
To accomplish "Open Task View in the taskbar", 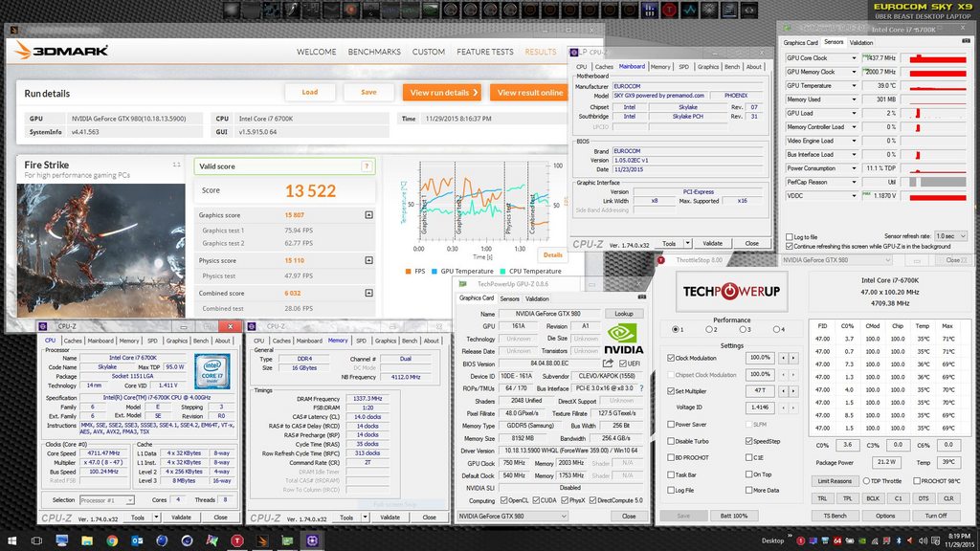I will point(36,540).
